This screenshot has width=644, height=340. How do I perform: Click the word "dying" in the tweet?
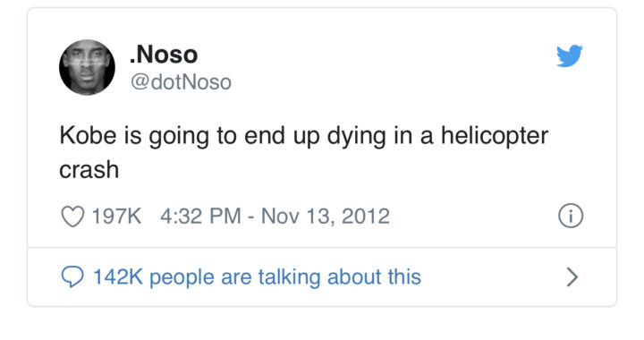(356, 136)
